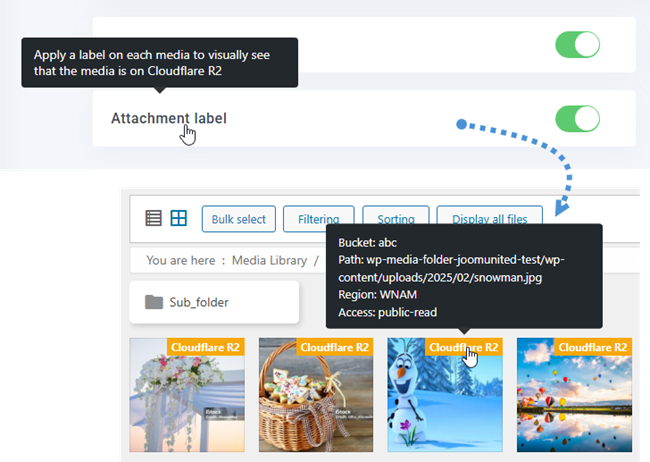Screen dimensions: 650x462
Task: Toggle the switch above Attachment label
Action: 577,44
